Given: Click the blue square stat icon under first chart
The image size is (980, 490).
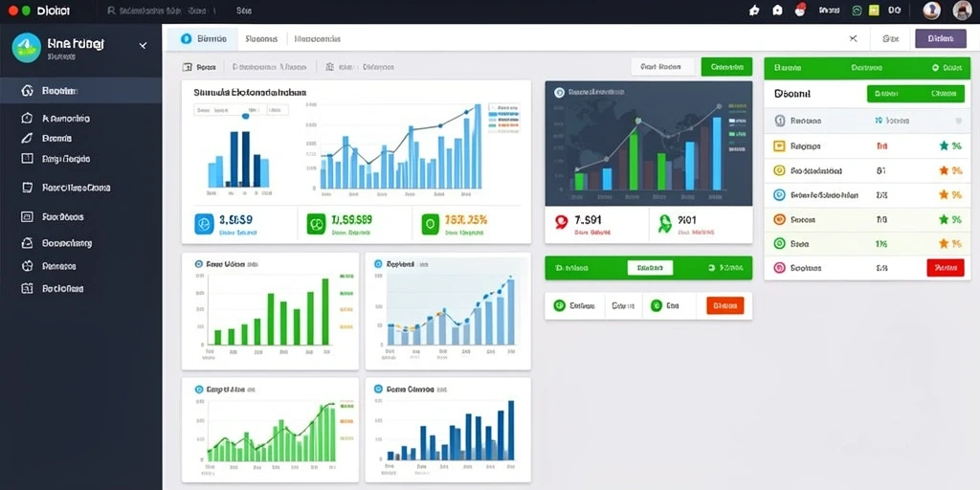Looking at the screenshot, I should [x=205, y=224].
